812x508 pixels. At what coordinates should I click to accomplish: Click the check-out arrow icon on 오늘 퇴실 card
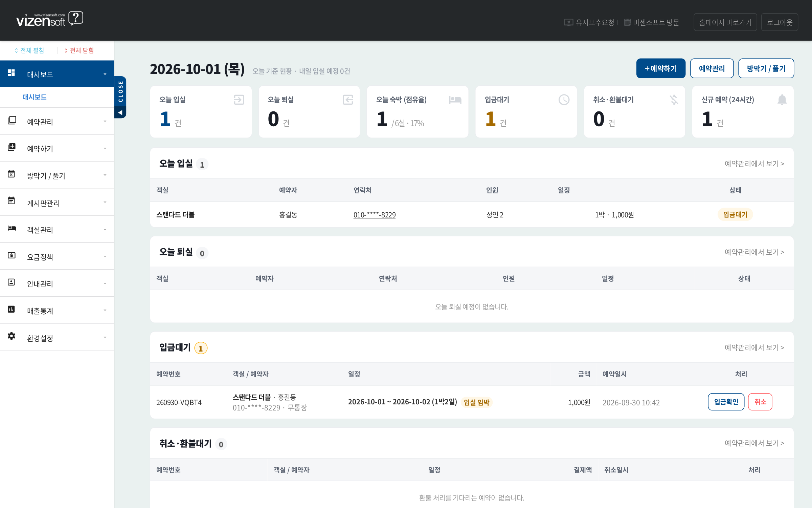pyautogui.click(x=348, y=100)
